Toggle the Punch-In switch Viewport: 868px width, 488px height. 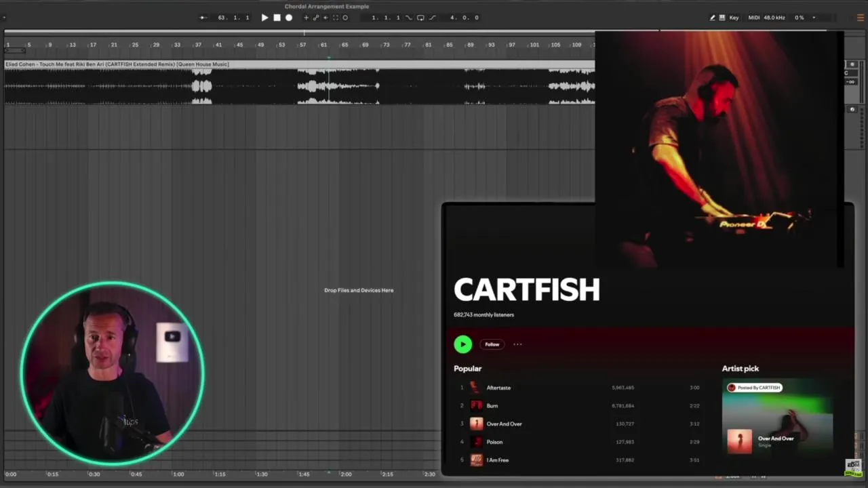point(409,18)
